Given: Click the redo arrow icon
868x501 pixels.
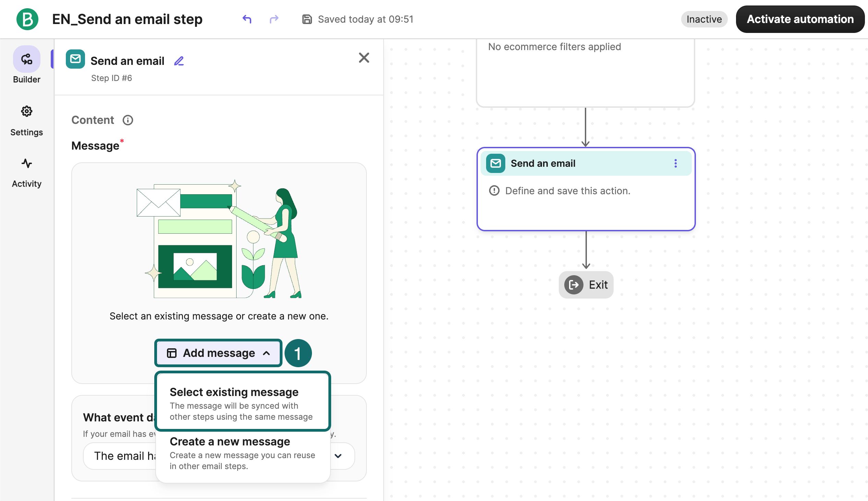Looking at the screenshot, I should (x=274, y=19).
